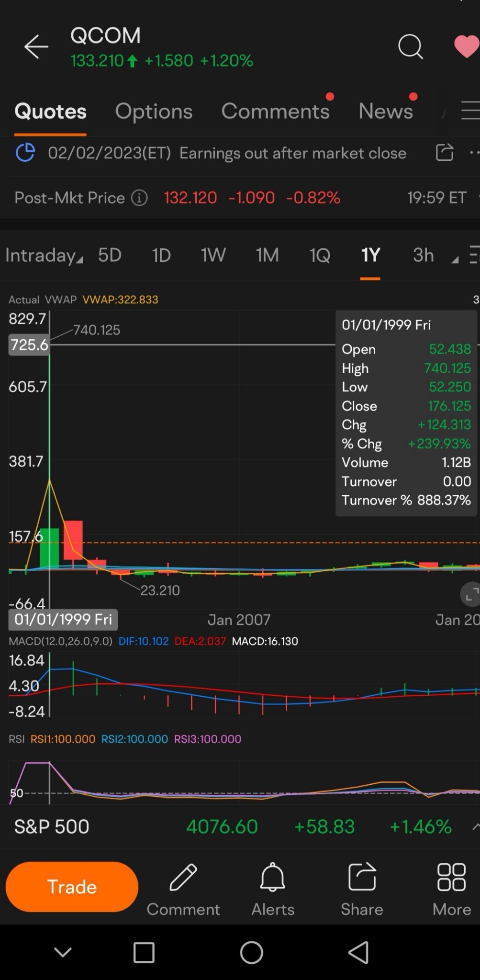Hide keyboard via down chevron nav icon
This screenshot has height=980, width=480.
click(63, 952)
